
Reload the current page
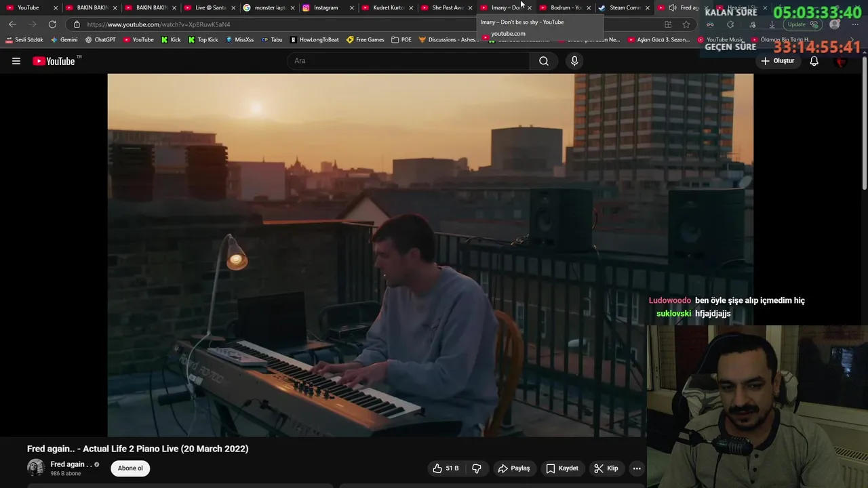(x=52, y=24)
